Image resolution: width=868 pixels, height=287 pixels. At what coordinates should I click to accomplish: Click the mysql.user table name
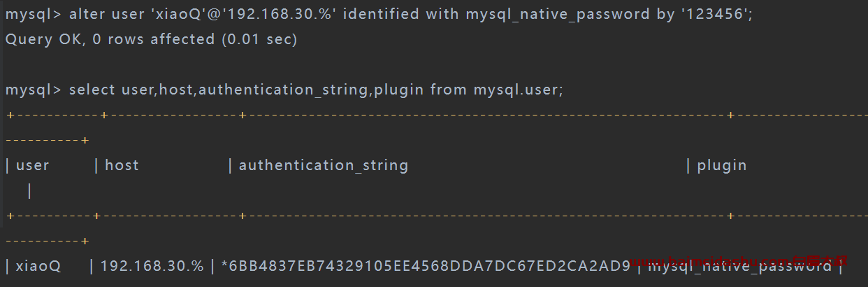pyautogui.click(x=516, y=90)
